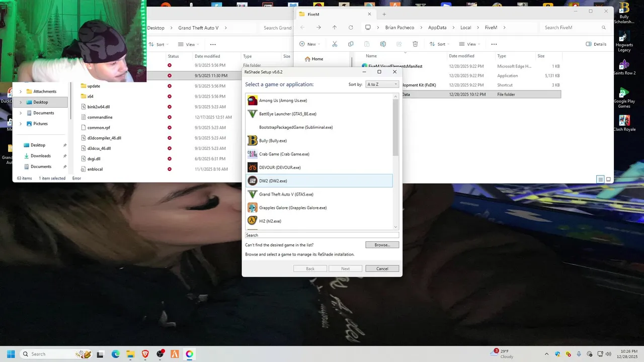Viewport: 644px width, 362px height.
Task: Select dxgi.dll file
Action: click(94, 159)
